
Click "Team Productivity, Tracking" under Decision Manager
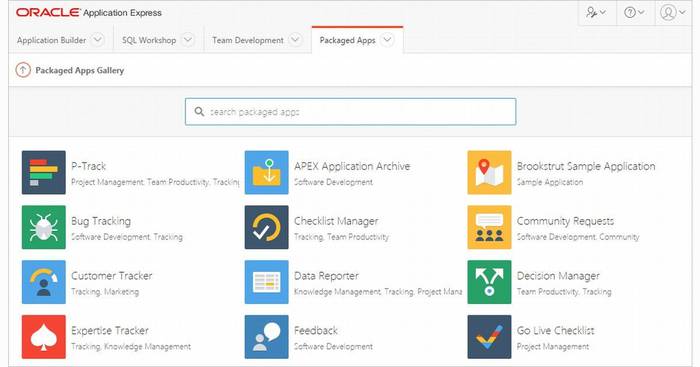tap(564, 292)
